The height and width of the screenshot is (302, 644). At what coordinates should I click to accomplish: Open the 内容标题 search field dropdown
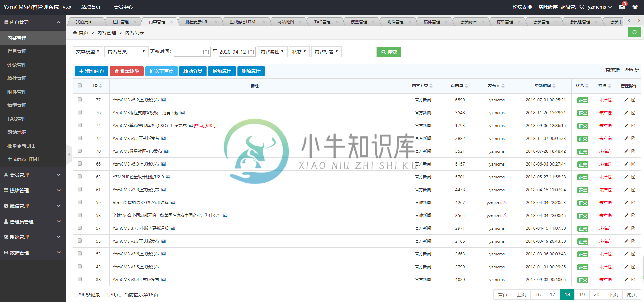[326, 52]
